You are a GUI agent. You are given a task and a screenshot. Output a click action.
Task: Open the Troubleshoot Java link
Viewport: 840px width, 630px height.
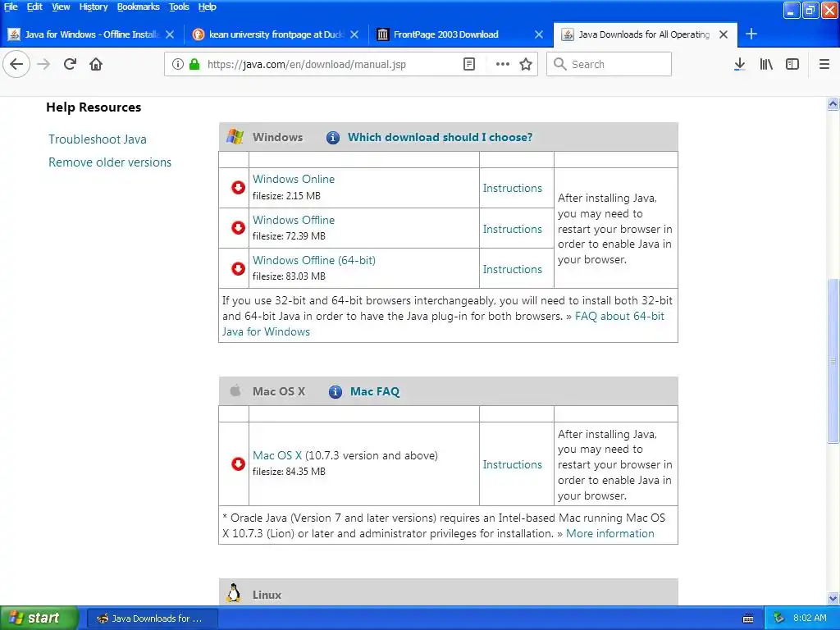[x=98, y=139]
